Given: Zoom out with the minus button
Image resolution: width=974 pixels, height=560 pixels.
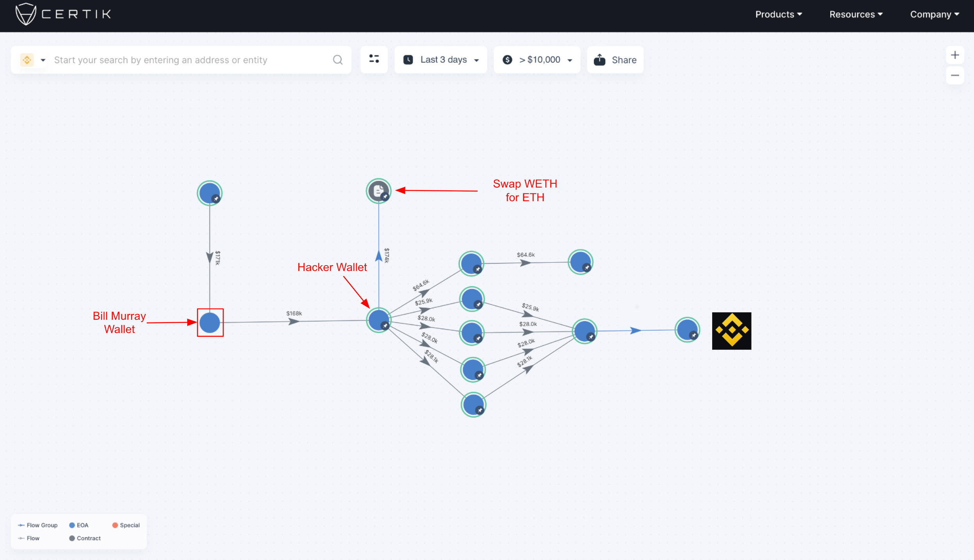Looking at the screenshot, I should coord(954,75).
